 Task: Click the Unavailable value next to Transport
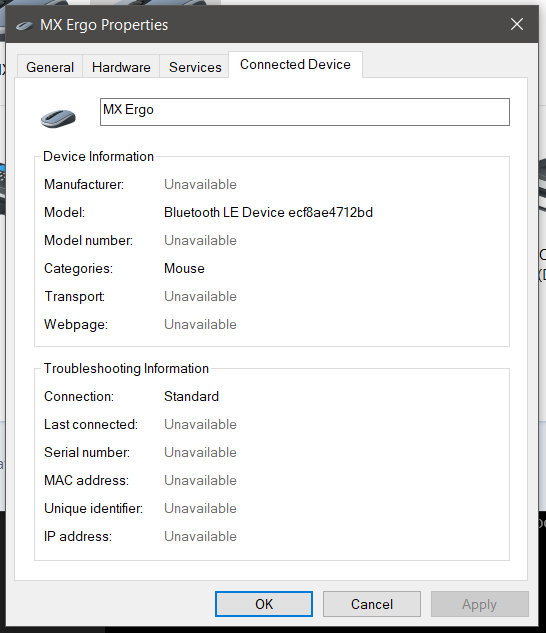pyautogui.click(x=200, y=296)
